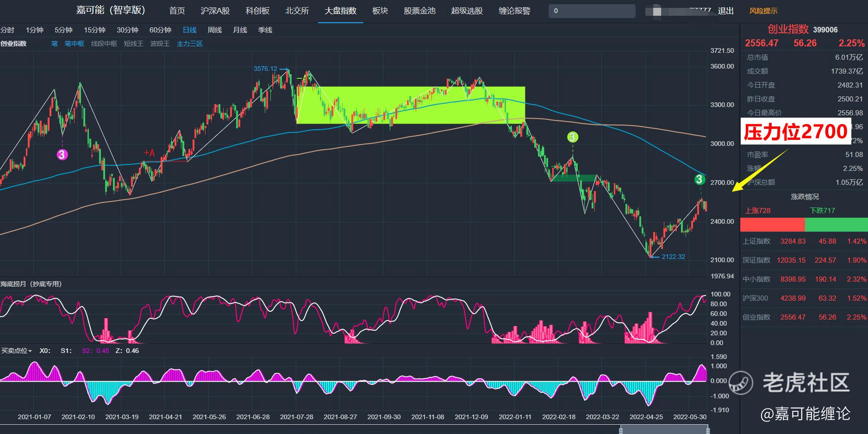Switch chart to 季线 quarterly period
868x434 pixels.
[x=265, y=30]
